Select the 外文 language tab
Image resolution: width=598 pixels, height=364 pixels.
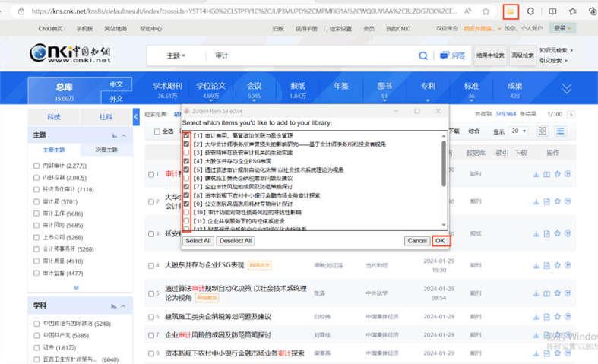click(x=116, y=99)
